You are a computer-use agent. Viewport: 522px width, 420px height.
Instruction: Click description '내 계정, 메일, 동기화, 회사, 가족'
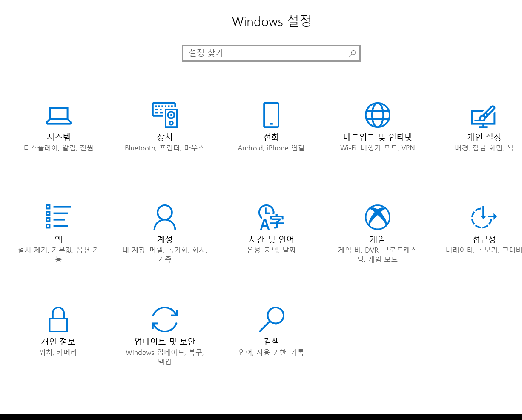[x=165, y=254]
